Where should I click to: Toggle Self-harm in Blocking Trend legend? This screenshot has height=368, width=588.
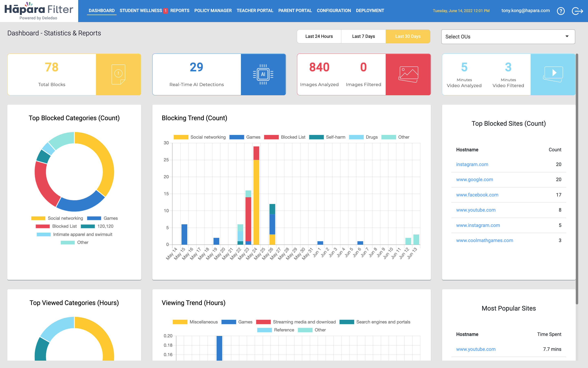pos(327,137)
